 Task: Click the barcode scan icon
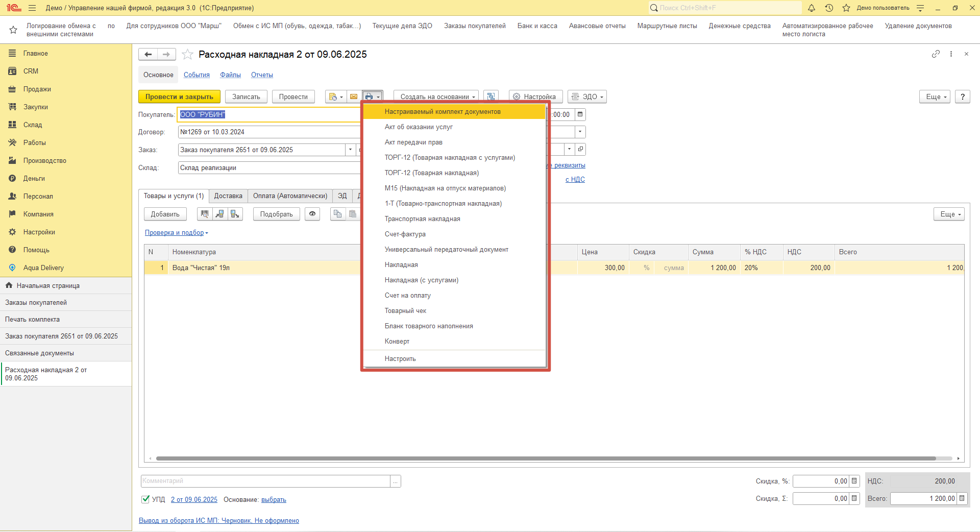point(205,214)
